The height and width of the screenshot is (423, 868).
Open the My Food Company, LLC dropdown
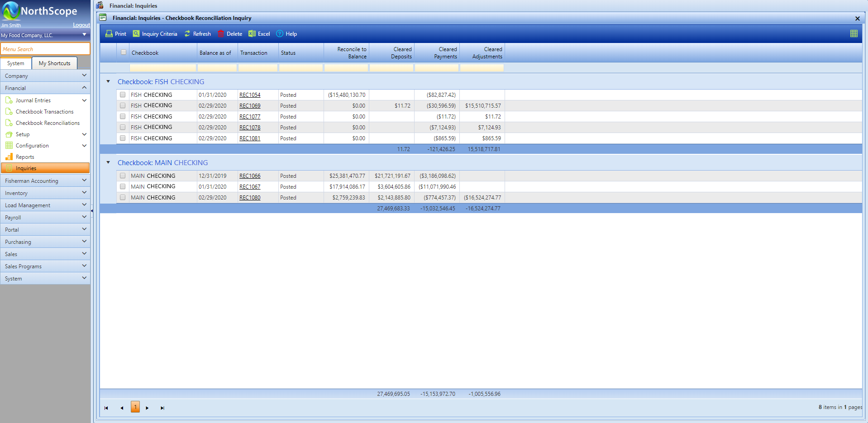(84, 35)
